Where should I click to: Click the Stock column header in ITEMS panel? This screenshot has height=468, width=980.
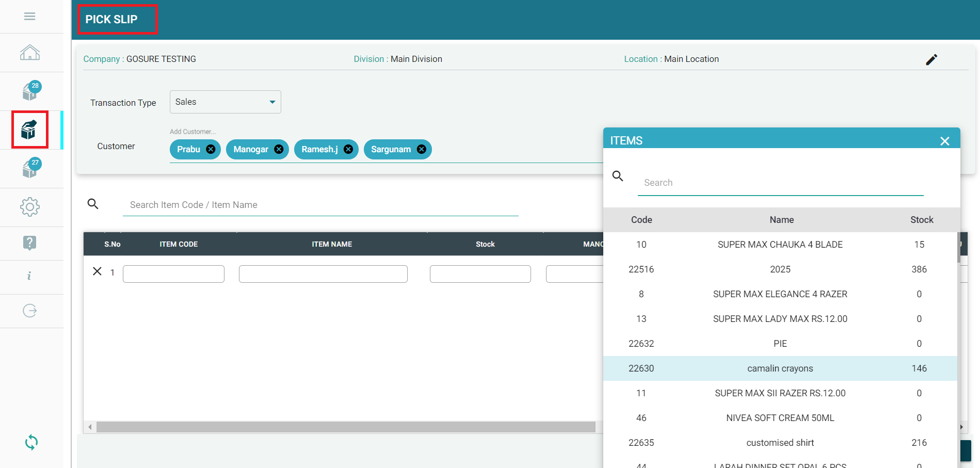[922, 220]
